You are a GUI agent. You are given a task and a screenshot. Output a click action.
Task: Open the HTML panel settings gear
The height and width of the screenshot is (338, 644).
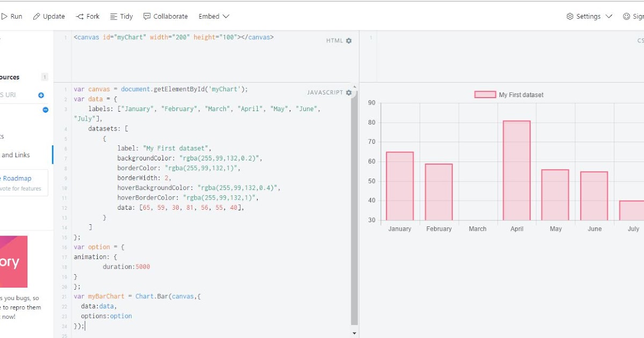[x=348, y=40]
